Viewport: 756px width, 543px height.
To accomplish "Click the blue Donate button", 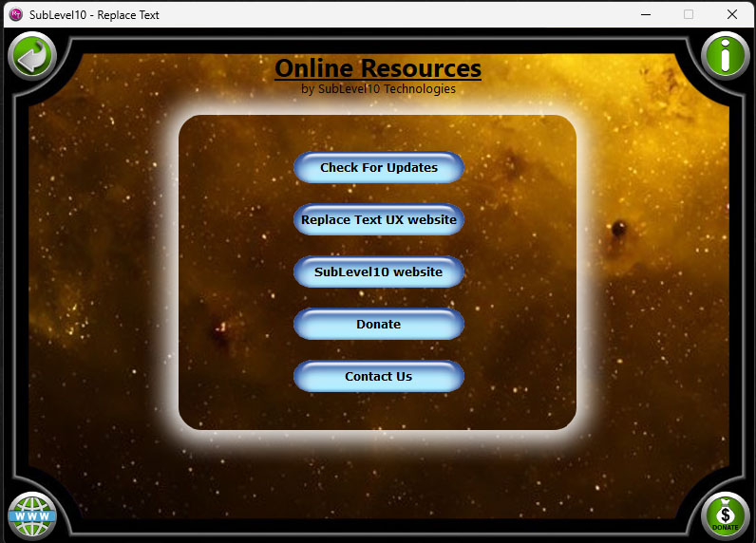I will (378, 324).
